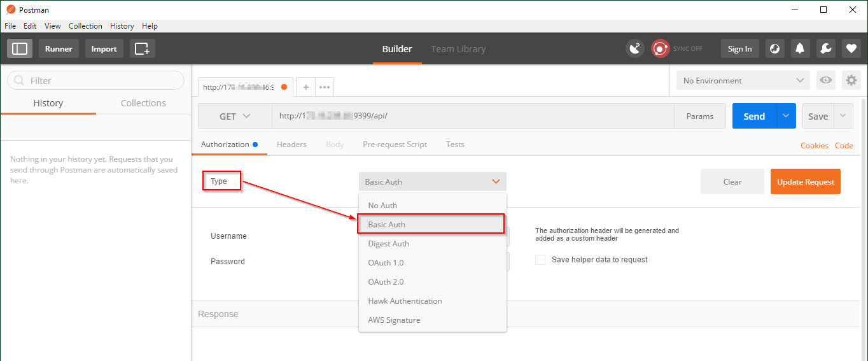This screenshot has width=868, height=361.
Task: Open the Edit menu
Action: [30, 26]
